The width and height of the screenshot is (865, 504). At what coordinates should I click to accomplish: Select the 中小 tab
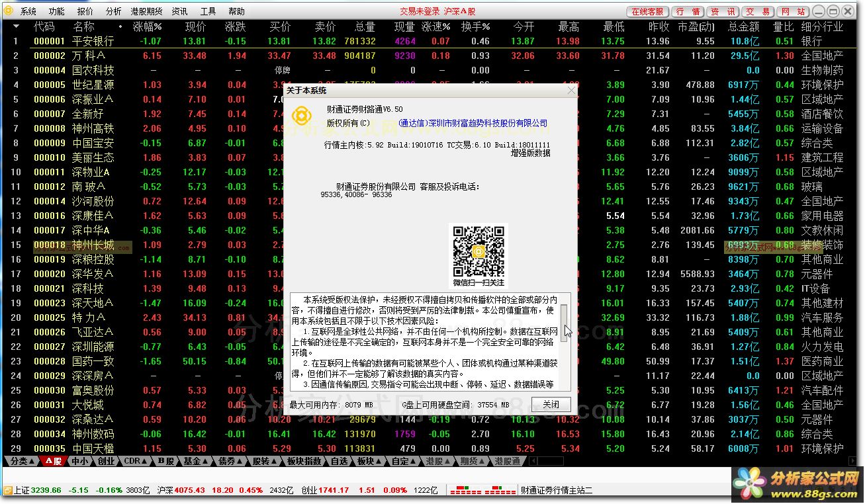(79, 461)
